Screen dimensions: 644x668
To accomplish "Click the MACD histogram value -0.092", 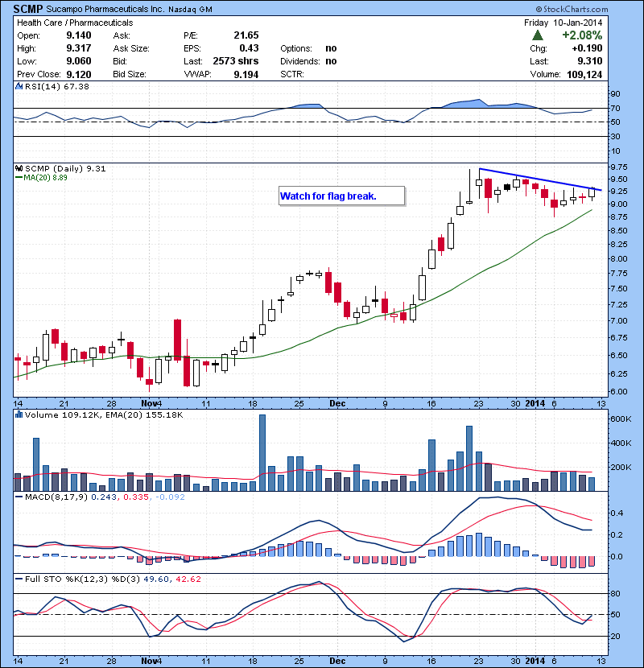I will coord(170,497).
